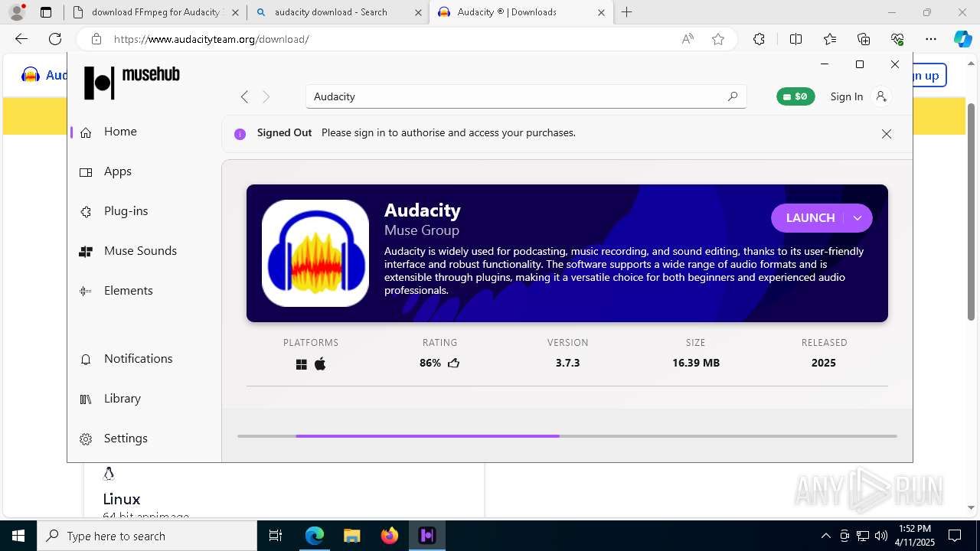
Task: Go back in Edge browser
Action: click(x=21, y=39)
